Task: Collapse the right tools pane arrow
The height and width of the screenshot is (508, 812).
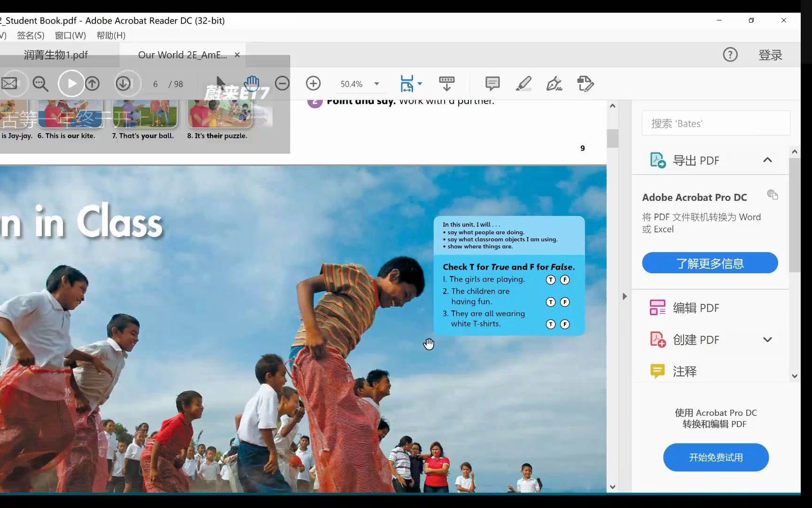Action: (x=625, y=296)
